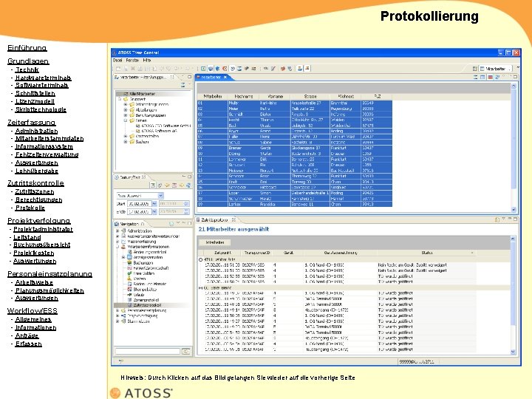This screenshot has height=399, width=532.
Task: Click the red square icon in Mitarbeiter view toolbar
Action: tap(490, 78)
